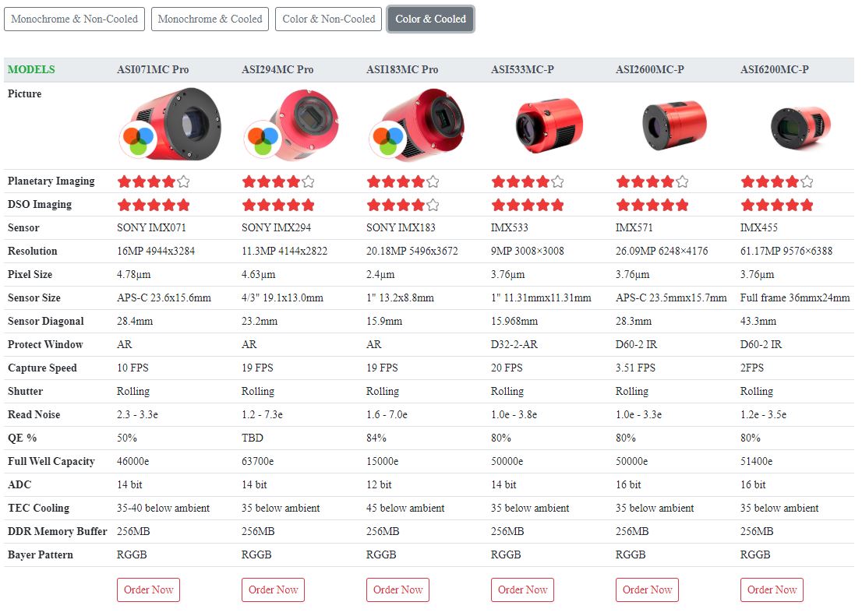
Task: Click the DSO Imaging row label
Action: [x=40, y=204]
